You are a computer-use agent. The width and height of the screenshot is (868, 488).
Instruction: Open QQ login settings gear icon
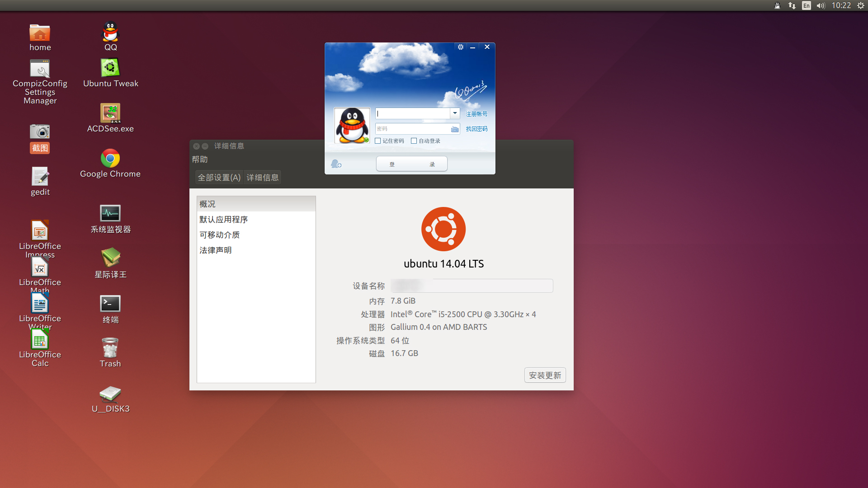[x=460, y=47]
